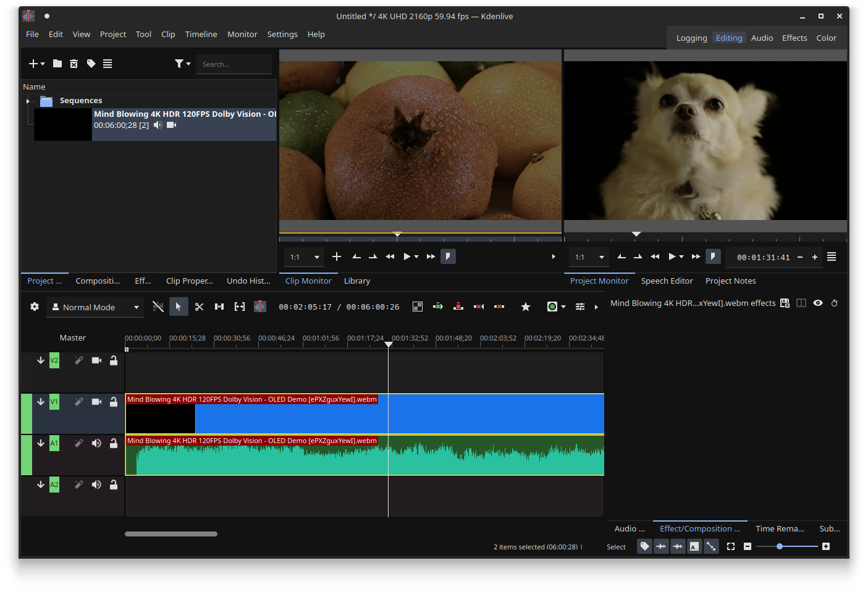Toggle effects visibility eye icon
The width and height of the screenshot is (868, 597).
[818, 303]
